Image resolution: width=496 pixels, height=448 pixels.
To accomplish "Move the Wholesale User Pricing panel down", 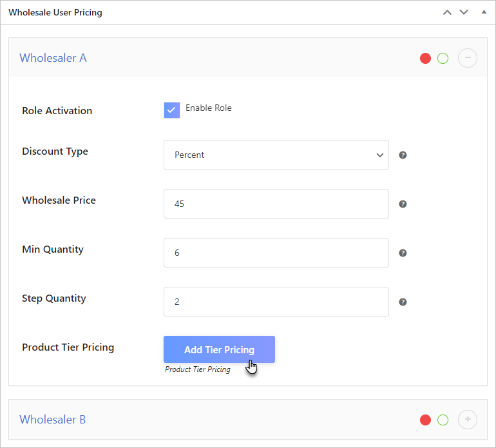I will (464, 13).
